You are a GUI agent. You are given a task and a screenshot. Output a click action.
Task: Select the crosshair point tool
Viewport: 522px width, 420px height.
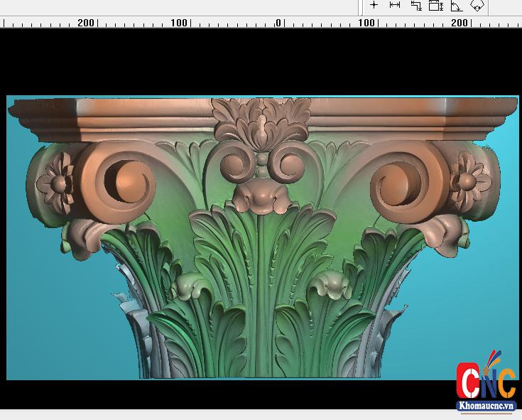tap(374, 6)
